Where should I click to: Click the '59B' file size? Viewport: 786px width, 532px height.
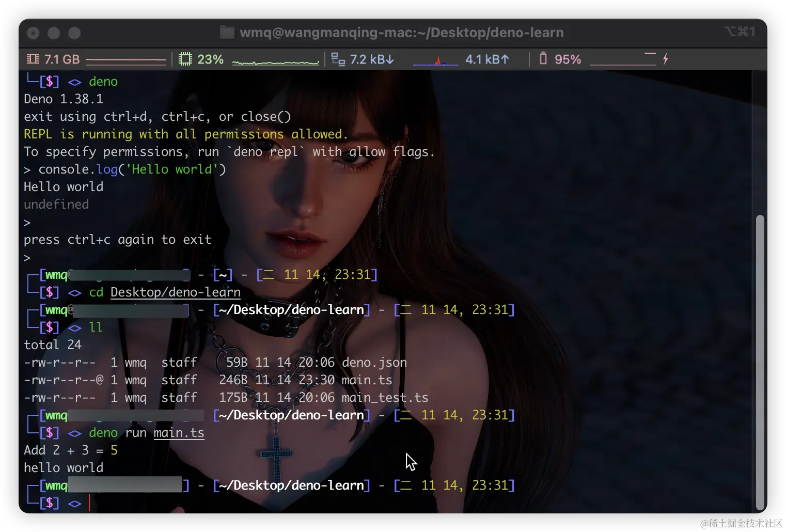coord(237,363)
